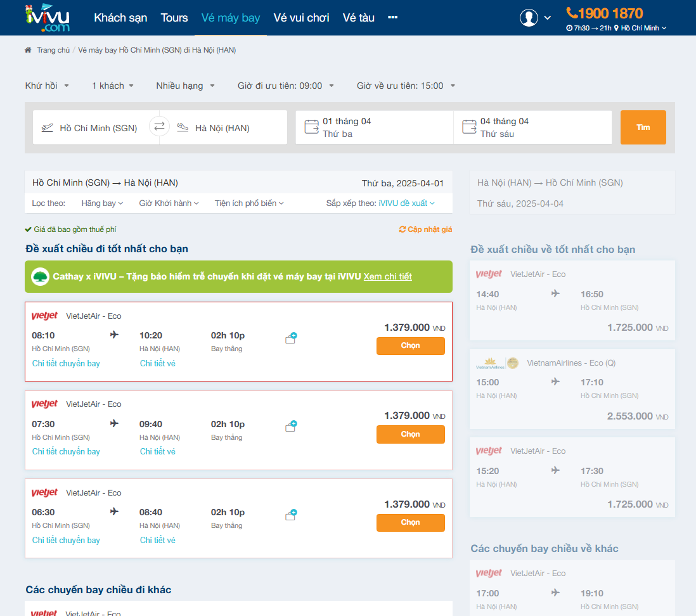Click the Cathay tree logo in banner

pos(40,276)
